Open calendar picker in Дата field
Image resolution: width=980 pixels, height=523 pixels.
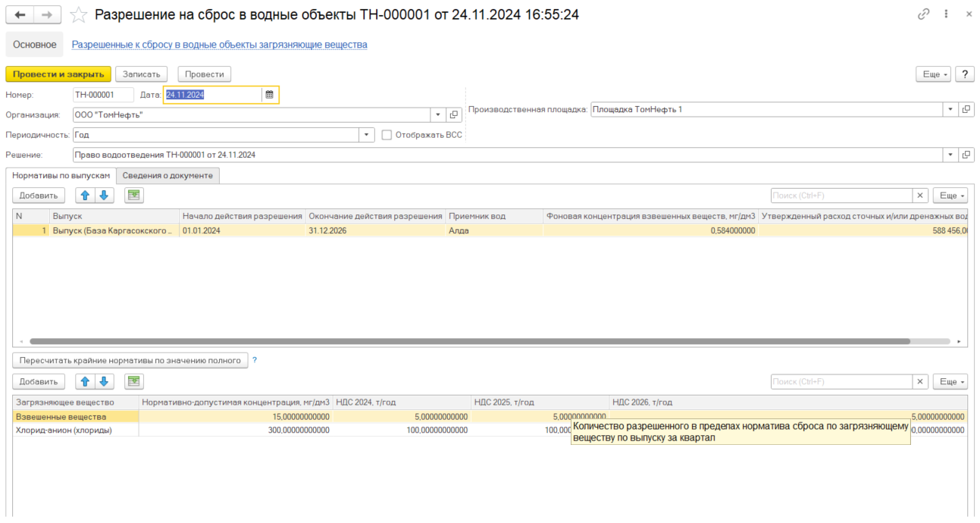pyautogui.click(x=269, y=95)
